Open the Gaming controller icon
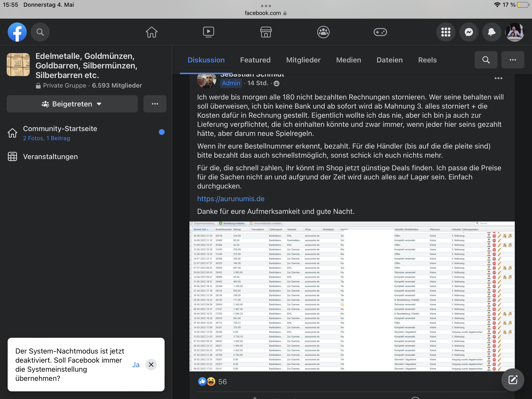The height and width of the screenshot is (399, 532). click(380, 32)
